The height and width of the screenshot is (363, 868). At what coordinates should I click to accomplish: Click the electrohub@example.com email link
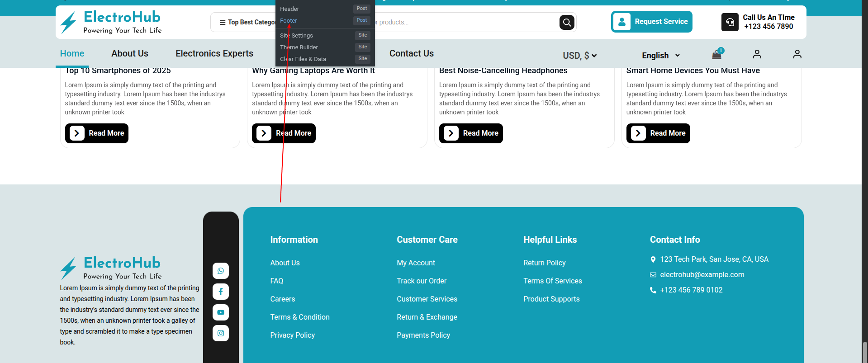tap(702, 274)
